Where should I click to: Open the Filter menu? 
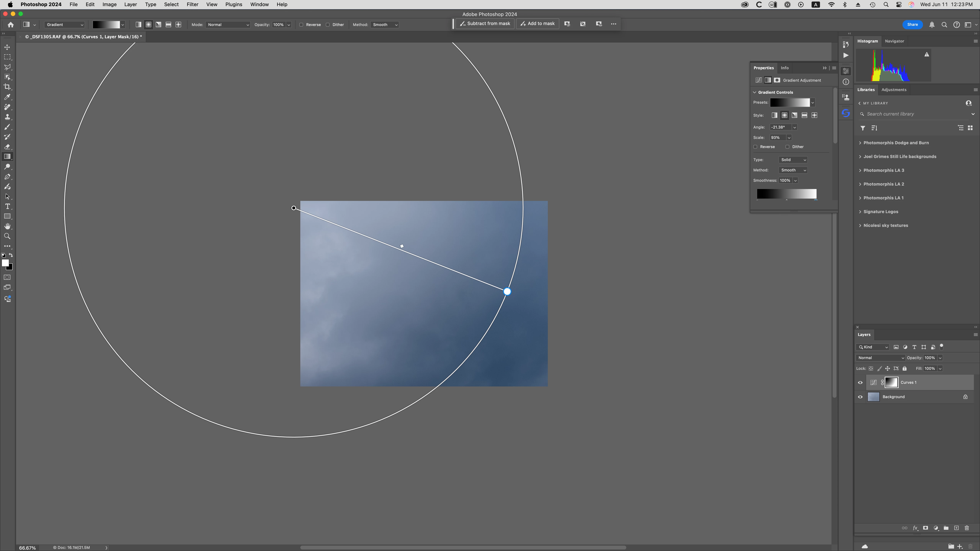(x=192, y=5)
